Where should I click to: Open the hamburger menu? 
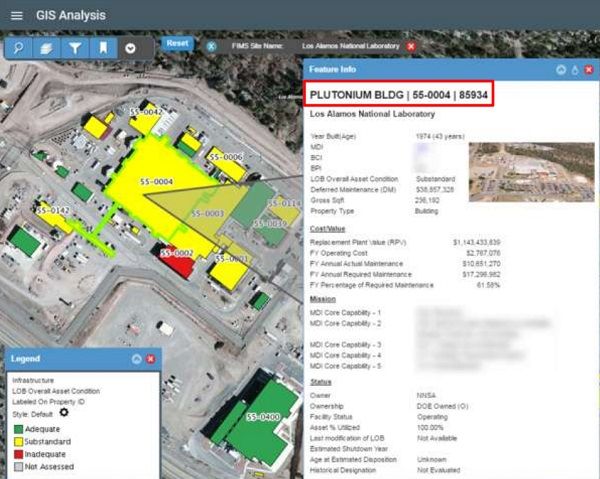click(x=16, y=16)
